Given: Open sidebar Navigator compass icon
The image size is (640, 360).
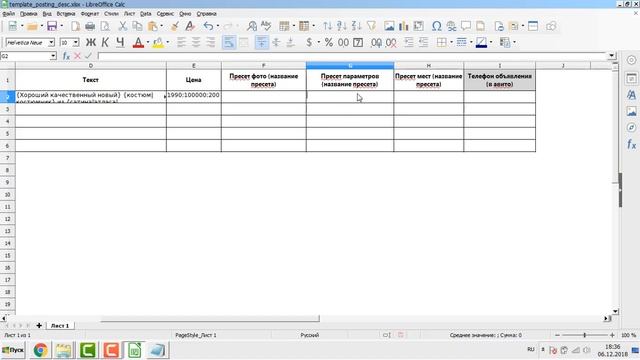Looking at the screenshot, I should pyautogui.click(x=631, y=127).
